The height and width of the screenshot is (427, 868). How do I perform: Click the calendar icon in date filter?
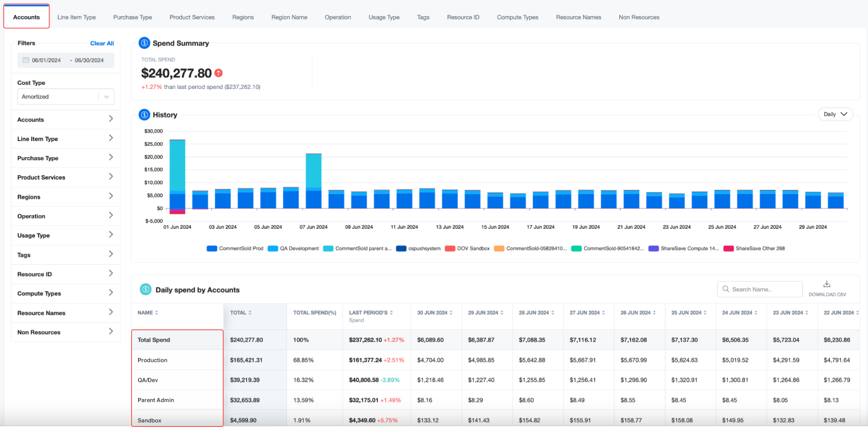(x=26, y=60)
